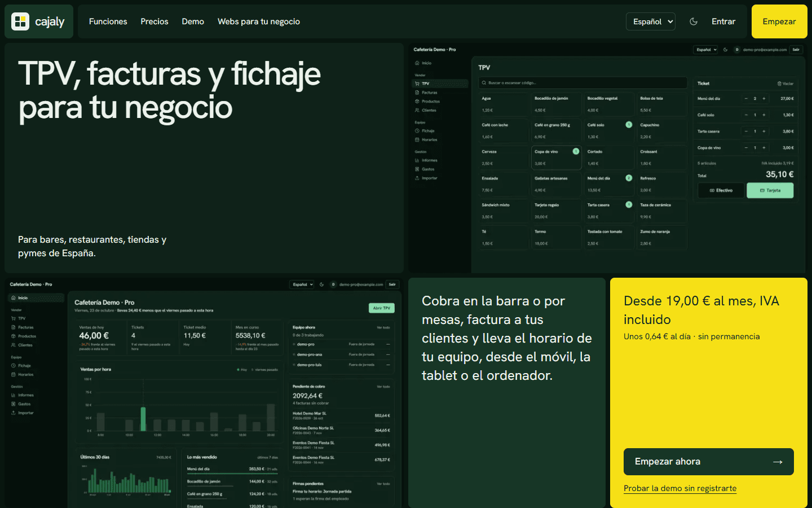The width and height of the screenshot is (812, 508).
Task: Click the cajaly logo icon
Action: 20,21
